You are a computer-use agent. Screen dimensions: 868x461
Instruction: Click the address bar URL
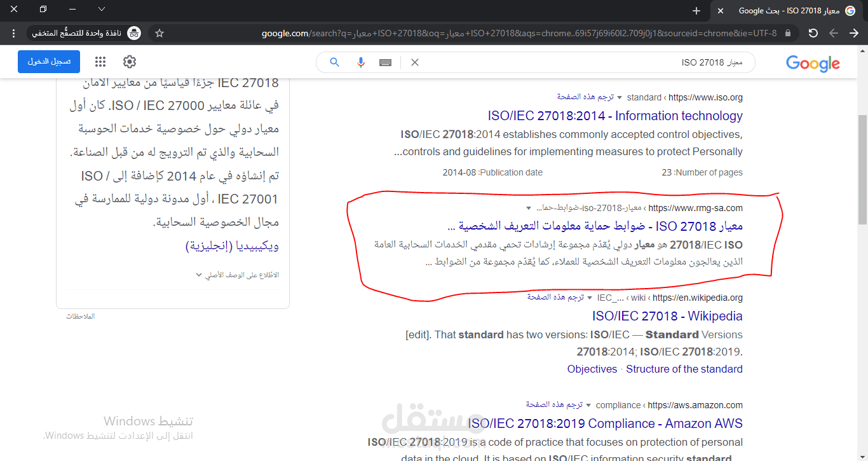[x=519, y=33]
